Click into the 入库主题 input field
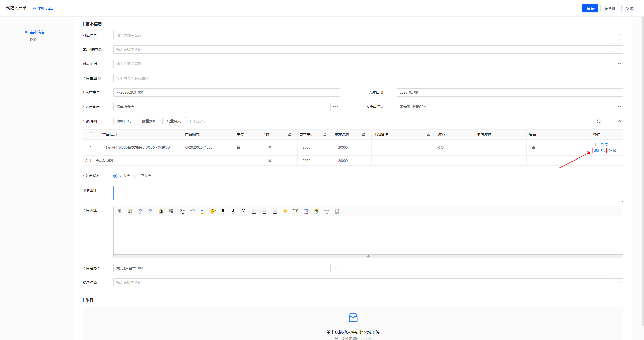 [368, 78]
